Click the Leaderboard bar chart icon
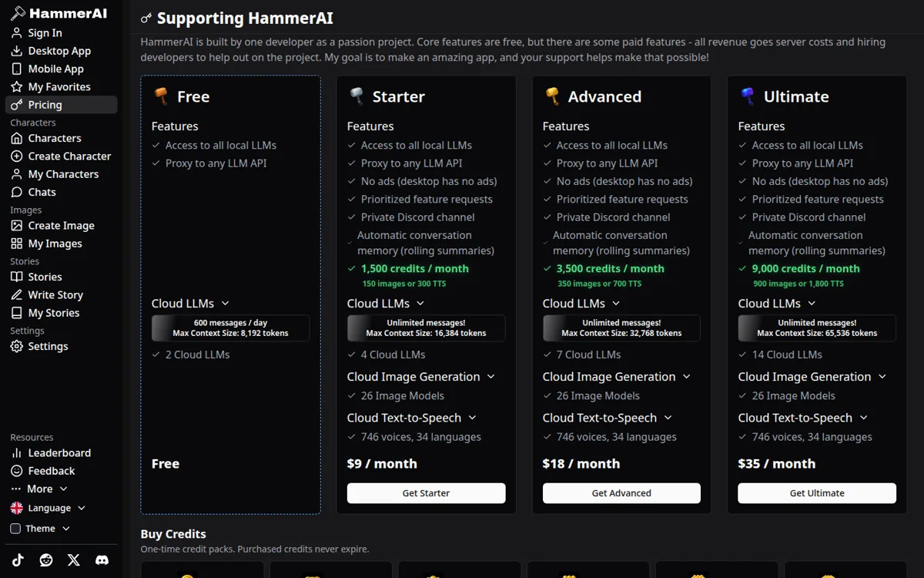This screenshot has height=578, width=924. tap(16, 453)
